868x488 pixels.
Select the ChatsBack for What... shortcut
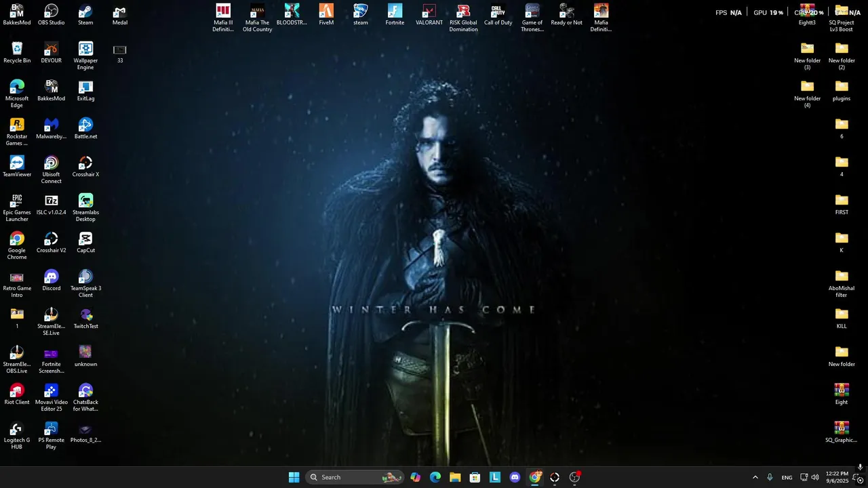(85, 398)
